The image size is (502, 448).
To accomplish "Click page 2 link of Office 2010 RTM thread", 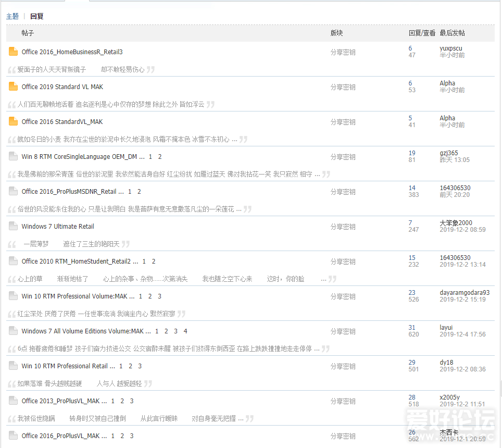I will pos(154,261).
